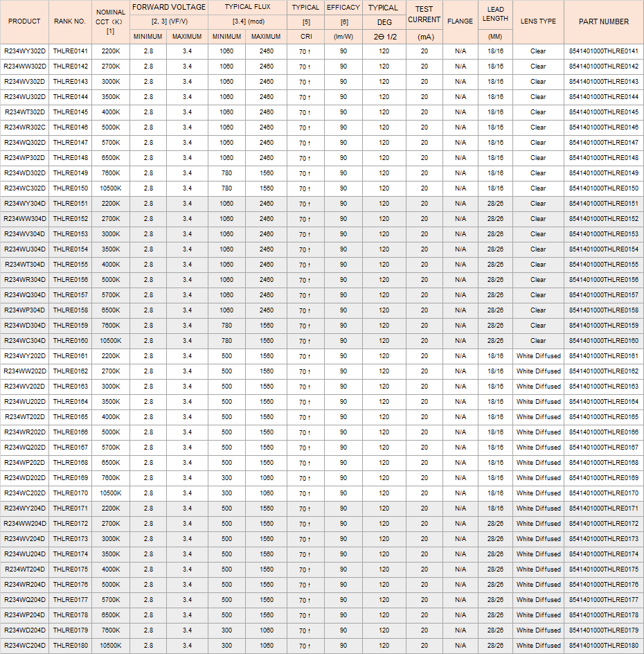Click part number 8541401000THLRE0164
The height and width of the screenshot is (654, 644).
point(604,401)
